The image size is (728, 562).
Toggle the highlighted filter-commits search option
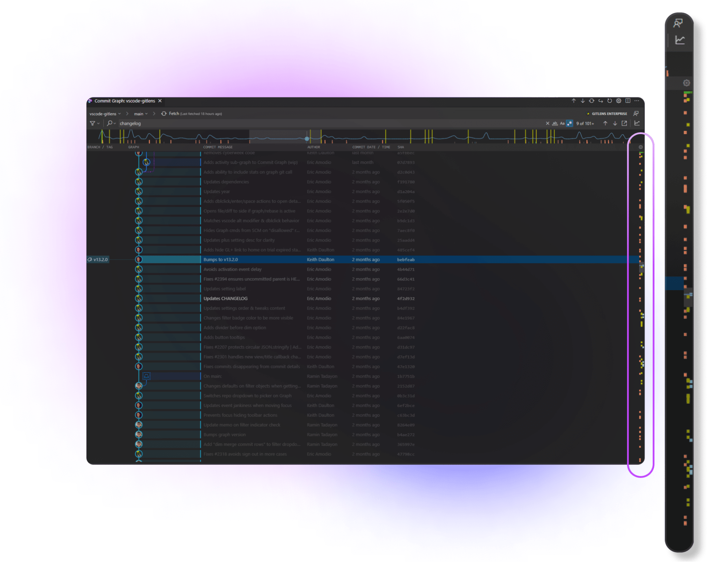[570, 124]
